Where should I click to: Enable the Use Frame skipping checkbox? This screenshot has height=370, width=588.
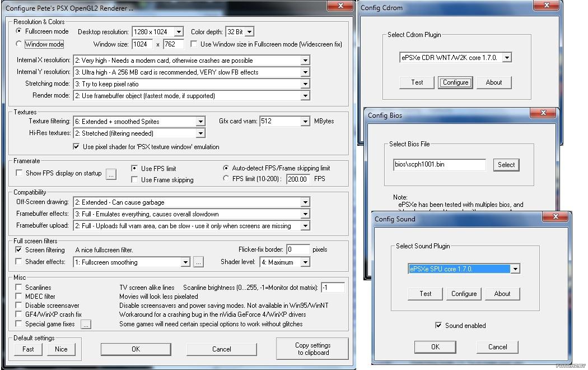pos(134,180)
